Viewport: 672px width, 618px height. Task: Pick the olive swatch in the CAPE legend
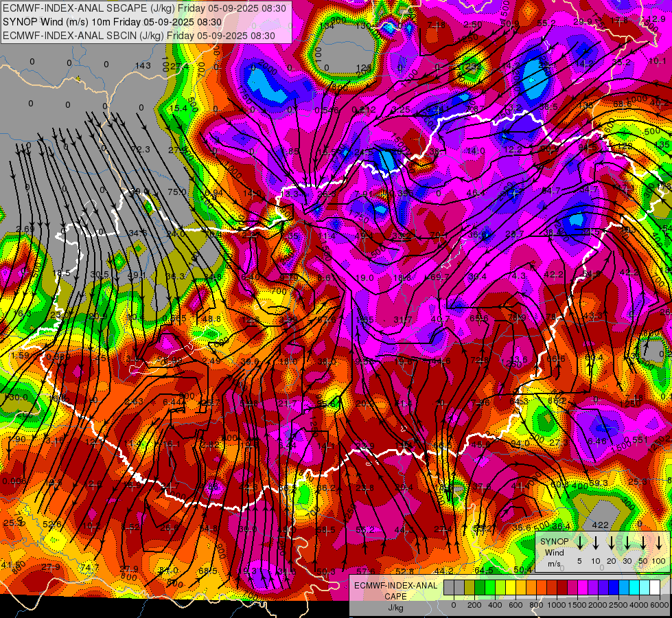coord(470,587)
